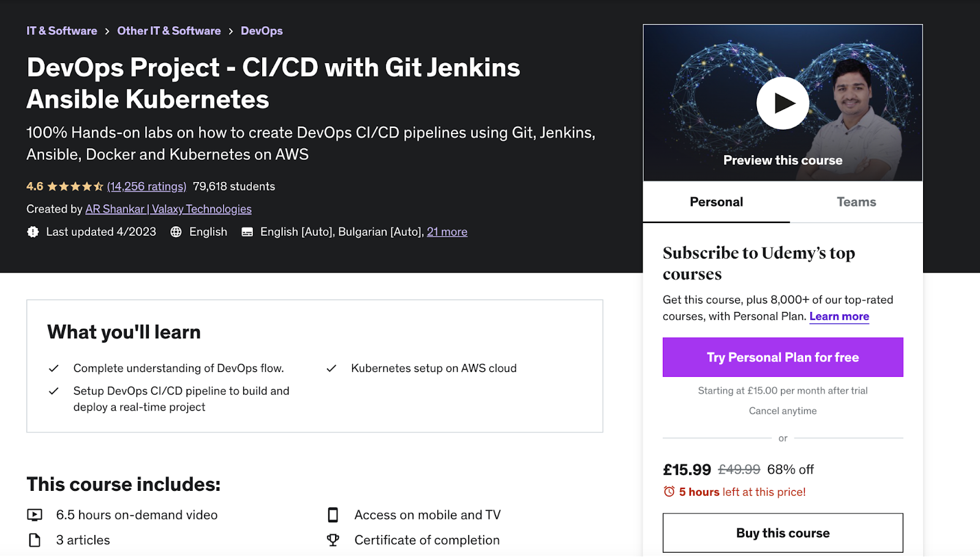This screenshot has height=557, width=980.
Task: Open the 14,256 ratings link
Action: click(146, 187)
